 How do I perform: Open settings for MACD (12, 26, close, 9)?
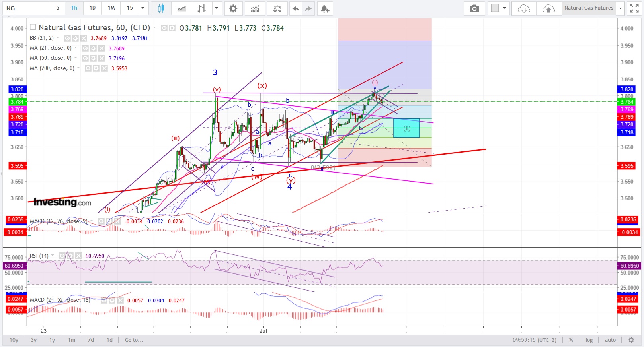click(109, 221)
